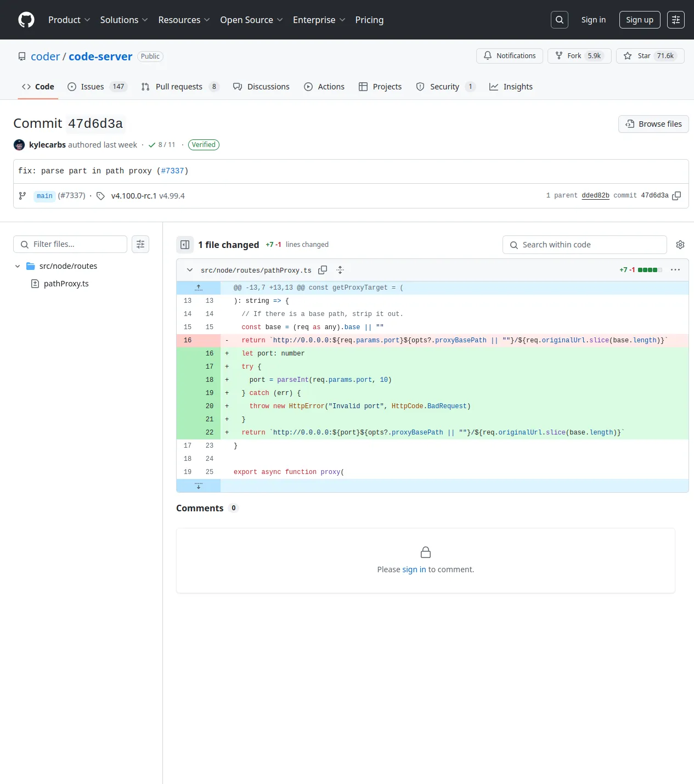Click the sign in to comment link
Screen dimensions: 694x784
tap(414, 569)
